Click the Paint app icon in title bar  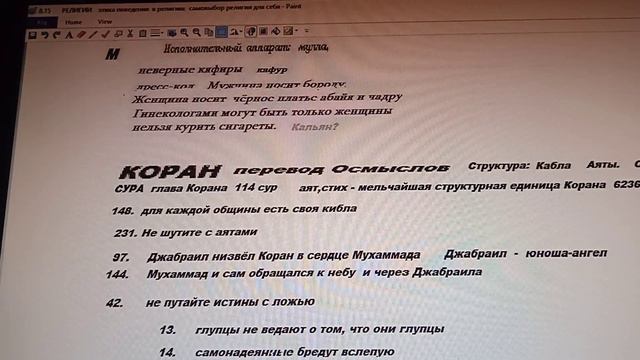coord(33,11)
